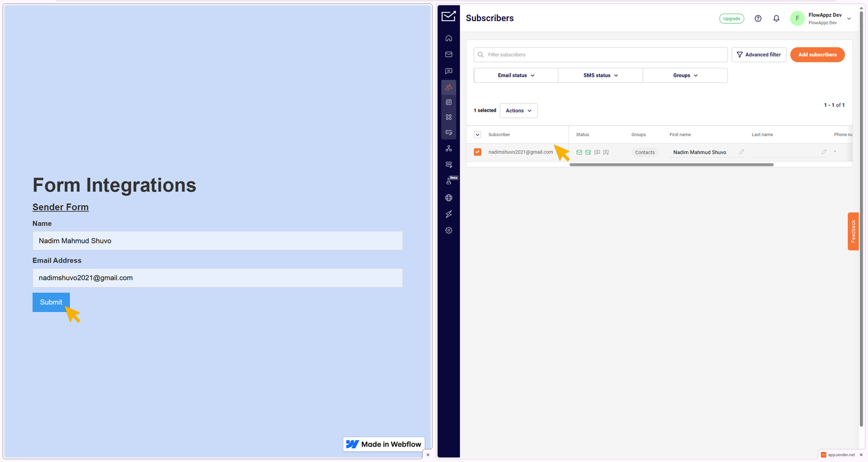The height and width of the screenshot is (462, 868).
Task: Select the Subscribers people icon in sidebar
Action: pyautogui.click(x=449, y=87)
